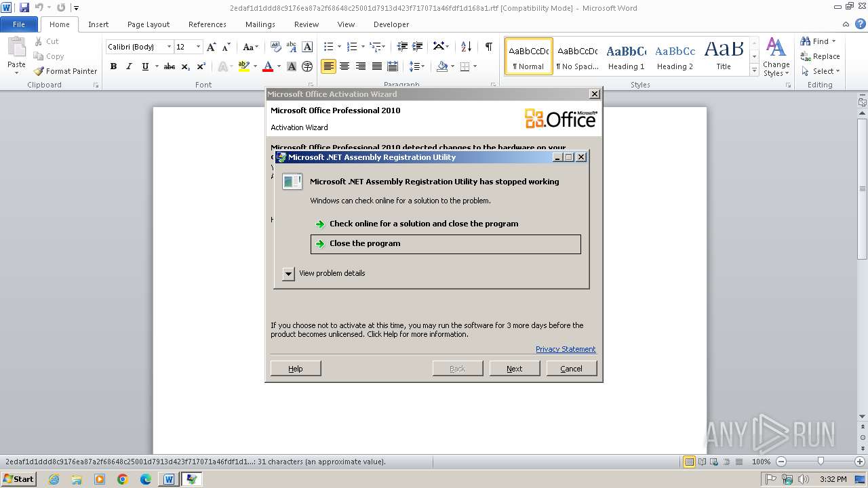868x488 pixels.
Task: Click the Replace button
Action: coord(820,56)
